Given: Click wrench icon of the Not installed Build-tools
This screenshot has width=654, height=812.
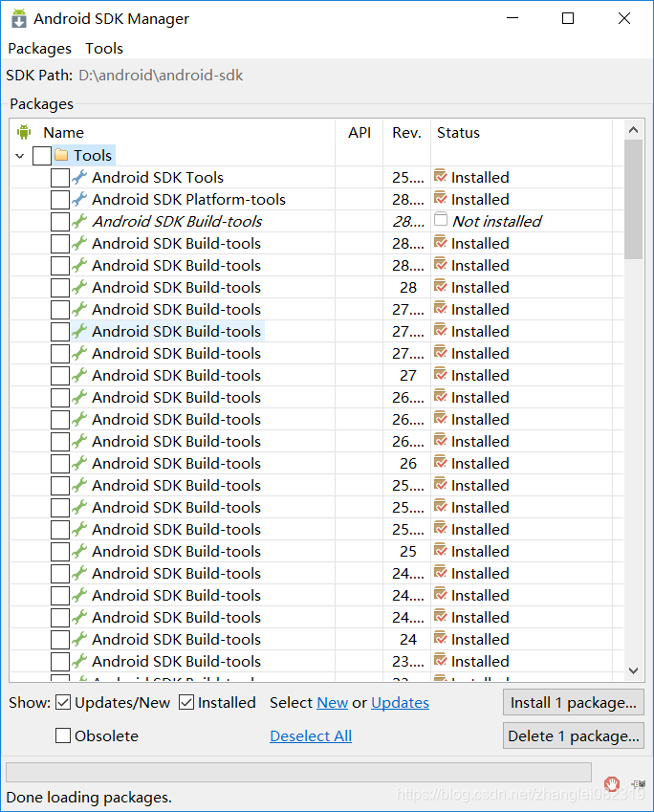Looking at the screenshot, I should [79, 221].
